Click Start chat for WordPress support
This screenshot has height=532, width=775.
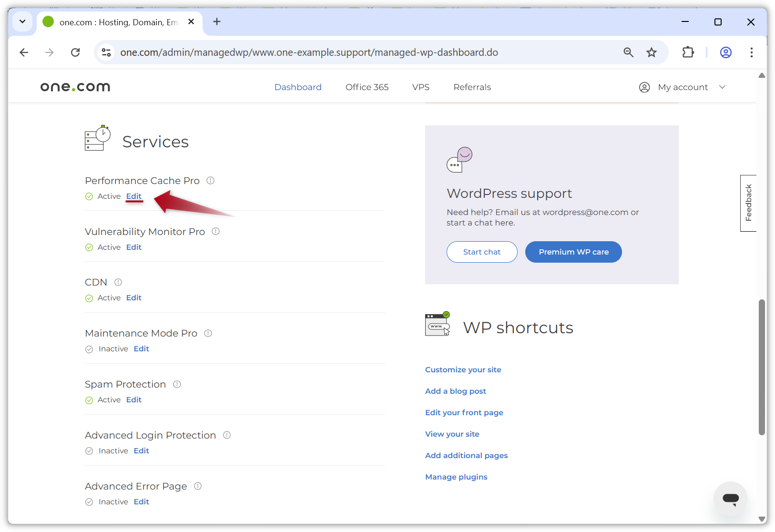pyautogui.click(x=481, y=252)
